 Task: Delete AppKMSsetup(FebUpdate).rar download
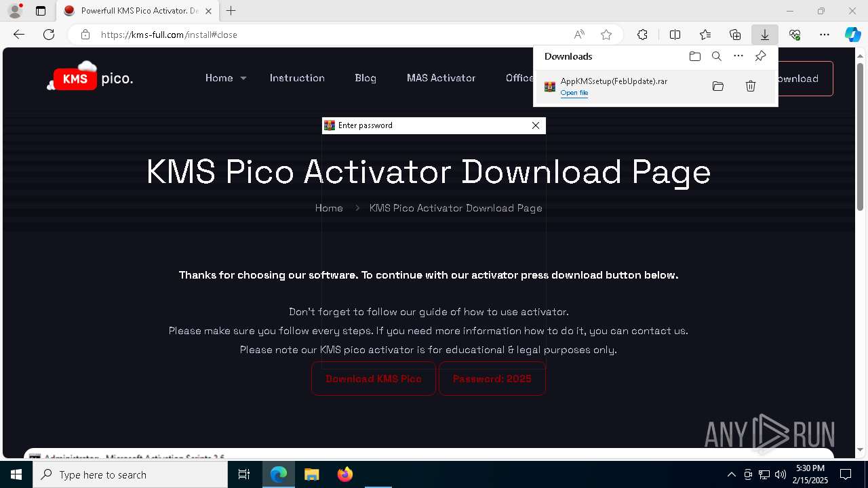(751, 86)
